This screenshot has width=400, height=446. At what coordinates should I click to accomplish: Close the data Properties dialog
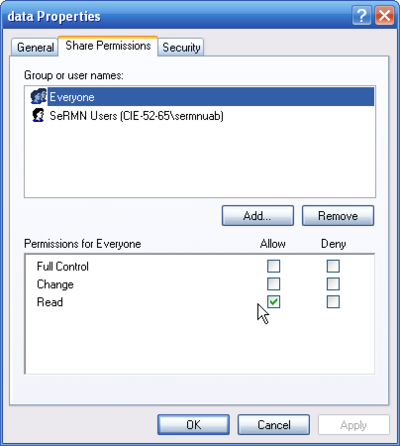(384, 16)
